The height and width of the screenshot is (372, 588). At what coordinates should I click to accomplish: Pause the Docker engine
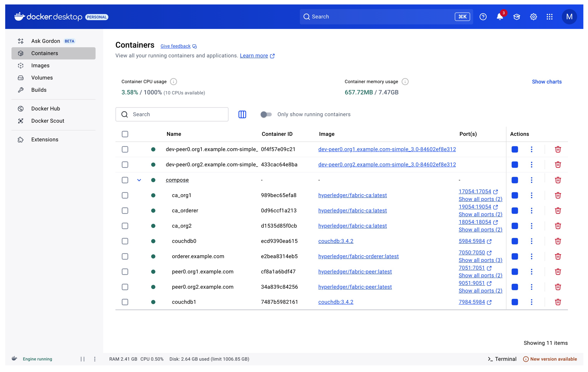(82, 359)
